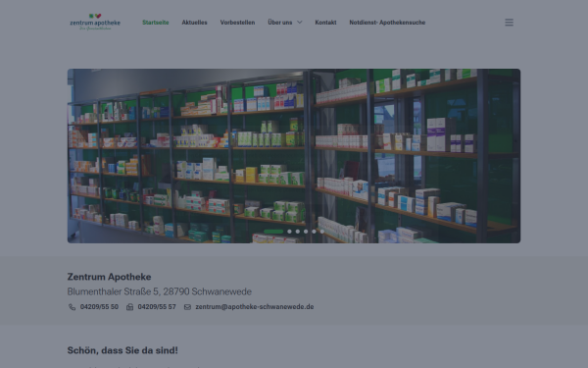The width and height of the screenshot is (588, 368).
Task: Select the fifth carousel dot
Action: tap(315, 232)
